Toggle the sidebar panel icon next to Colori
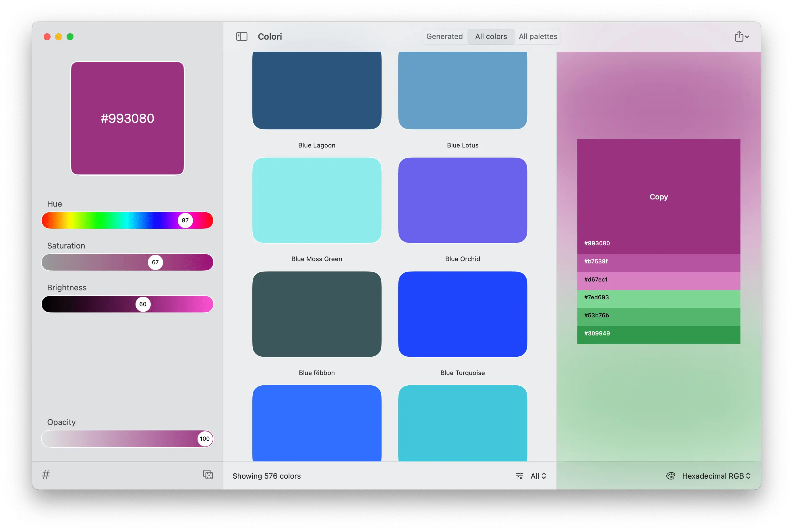The height and width of the screenshot is (532, 793). coord(242,36)
